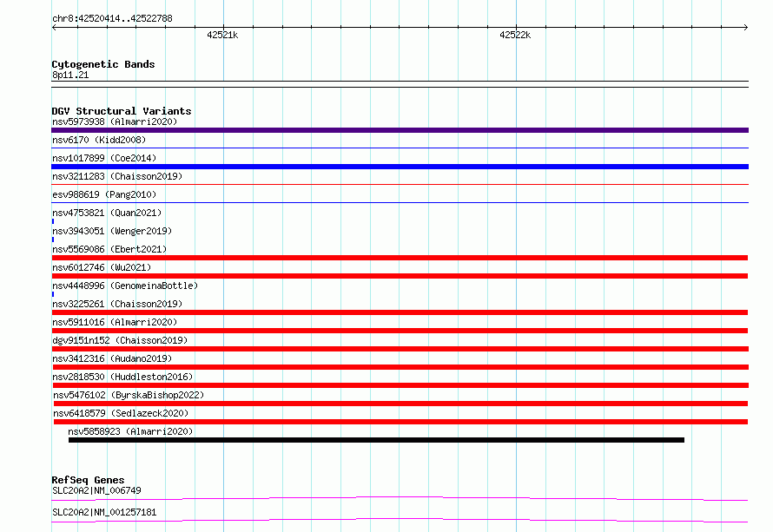Click the thick blue nsv1017899 bar
The width and height of the screenshot is (773, 532).
(400, 167)
